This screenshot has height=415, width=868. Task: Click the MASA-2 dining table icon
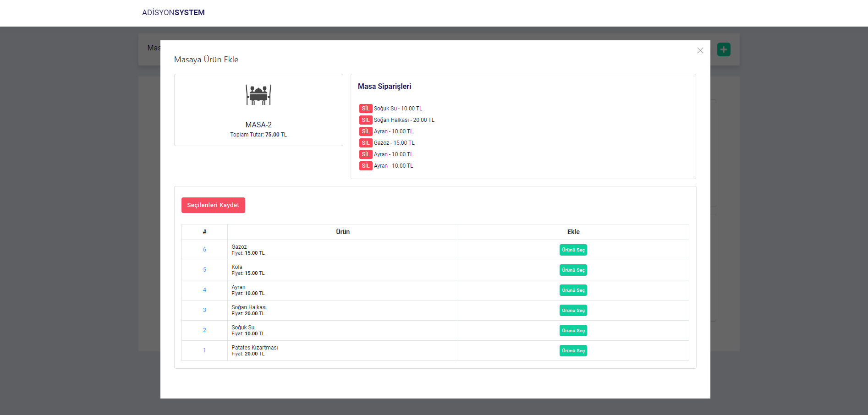click(x=258, y=95)
